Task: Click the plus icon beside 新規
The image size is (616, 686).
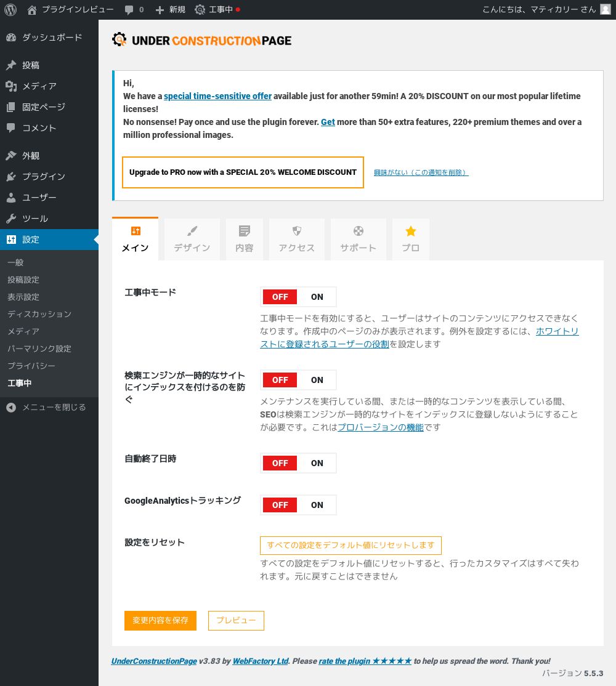Action: click(160, 10)
